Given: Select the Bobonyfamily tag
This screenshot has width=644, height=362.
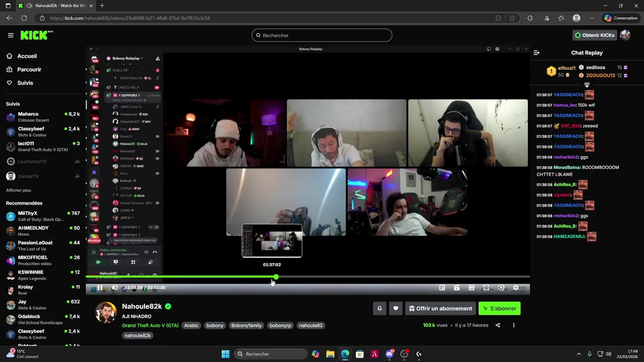Looking at the screenshot, I should click(247, 325).
